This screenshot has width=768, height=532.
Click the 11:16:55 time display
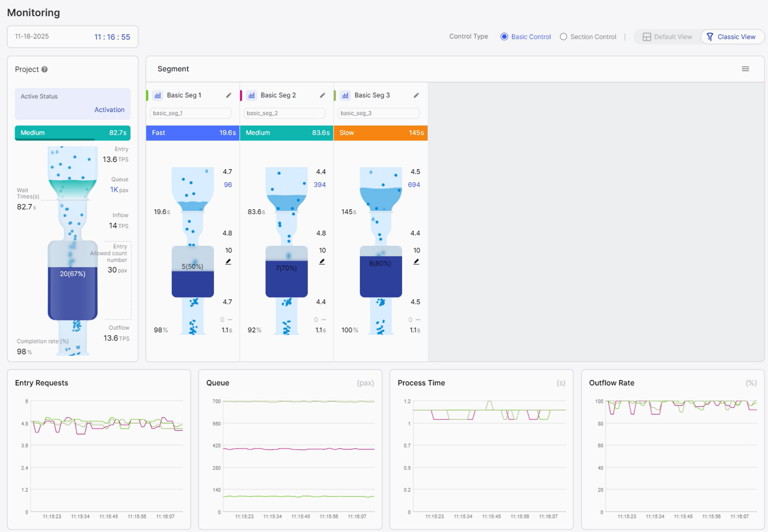click(112, 37)
